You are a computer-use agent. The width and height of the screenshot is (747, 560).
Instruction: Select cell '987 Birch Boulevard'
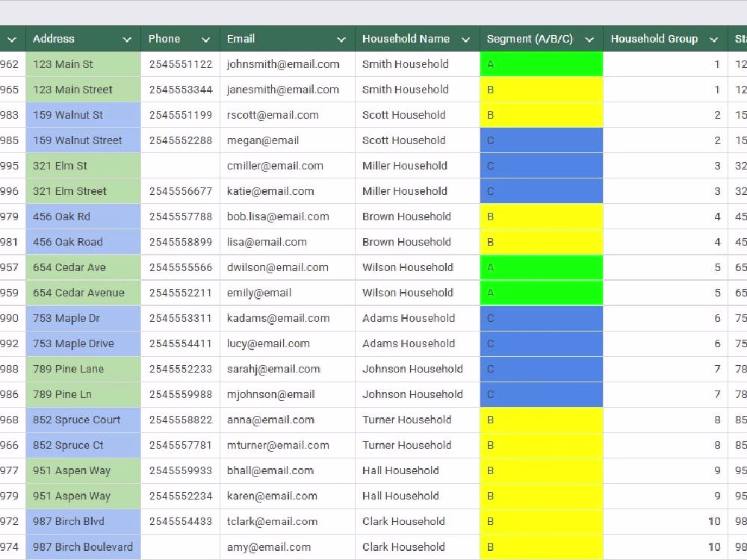(x=84, y=547)
